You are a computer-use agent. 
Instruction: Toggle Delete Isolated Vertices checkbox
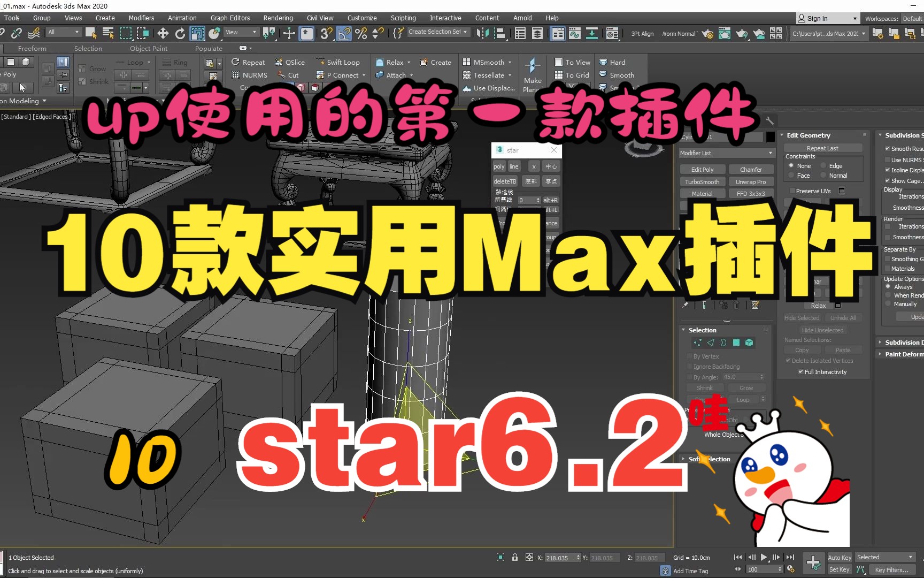(x=788, y=361)
